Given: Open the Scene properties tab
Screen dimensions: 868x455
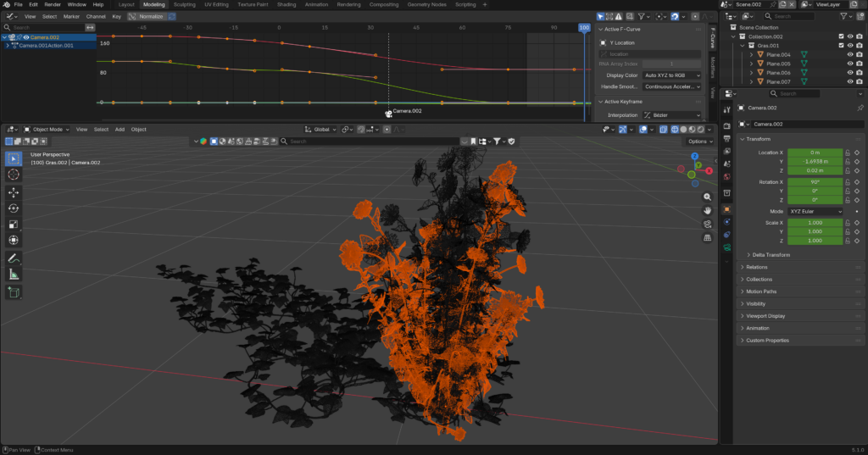Looking at the screenshot, I should click(x=726, y=164).
